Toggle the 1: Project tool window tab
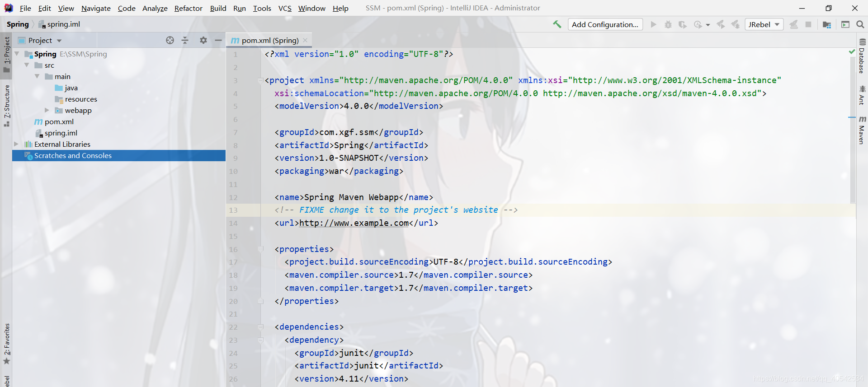The height and width of the screenshot is (387, 868). pos(6,54)
